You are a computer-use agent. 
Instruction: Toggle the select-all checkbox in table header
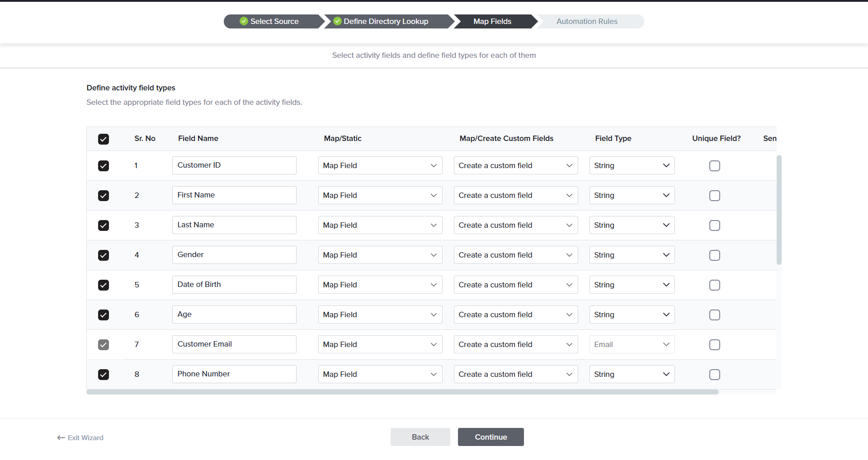[104, 139]
